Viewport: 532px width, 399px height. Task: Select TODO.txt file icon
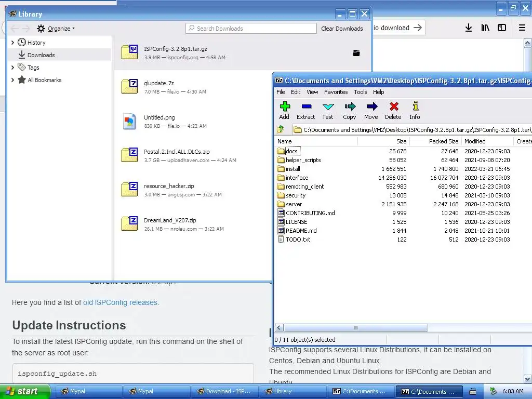click(x=281, y=239)
